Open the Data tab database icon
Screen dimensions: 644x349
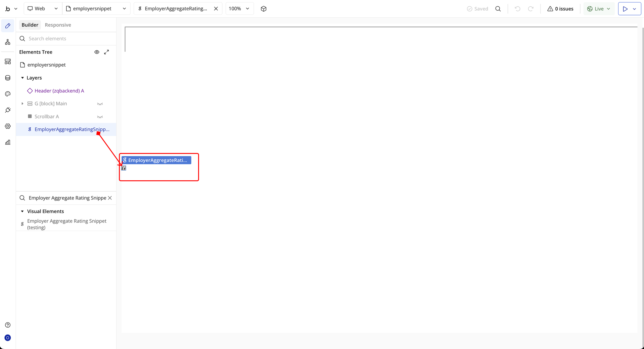pos(8,78)
